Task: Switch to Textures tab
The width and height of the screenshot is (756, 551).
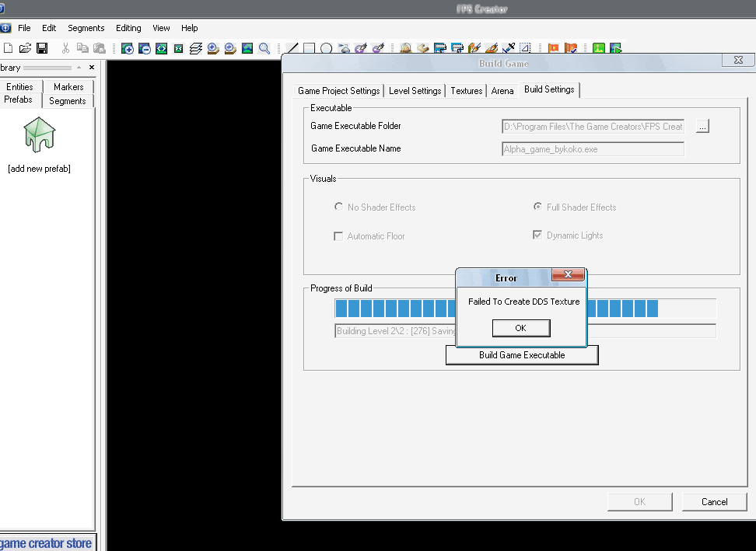Action: click(466, 91)
